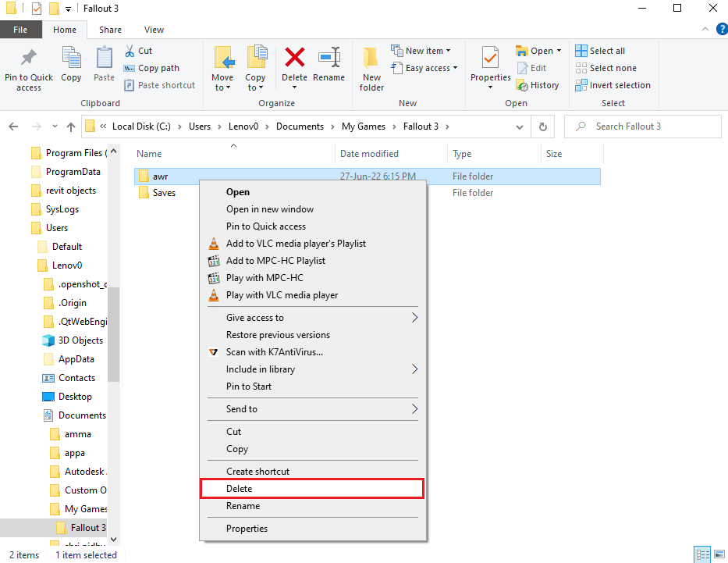Select Scan with K7AntiVirus menu entry
Screen dimensions: 728x563
(312, 352)
